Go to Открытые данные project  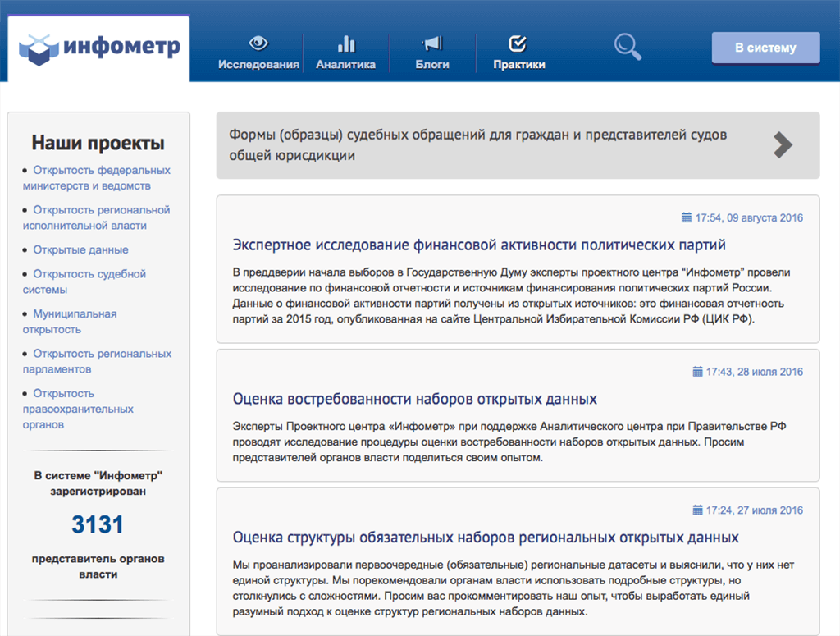pos(80,249)
